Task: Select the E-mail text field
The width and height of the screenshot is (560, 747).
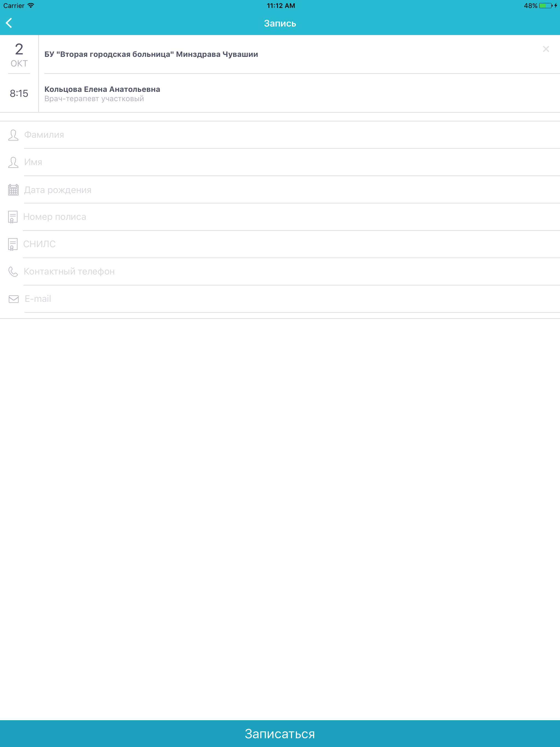Action: (292, 299)
